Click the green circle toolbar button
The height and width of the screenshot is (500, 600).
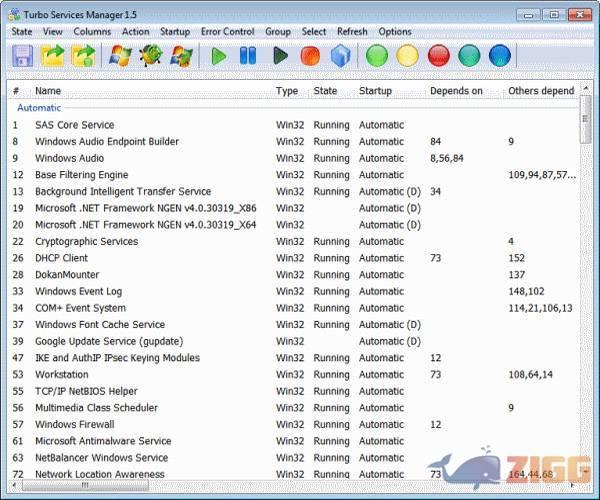coord(377,56)
